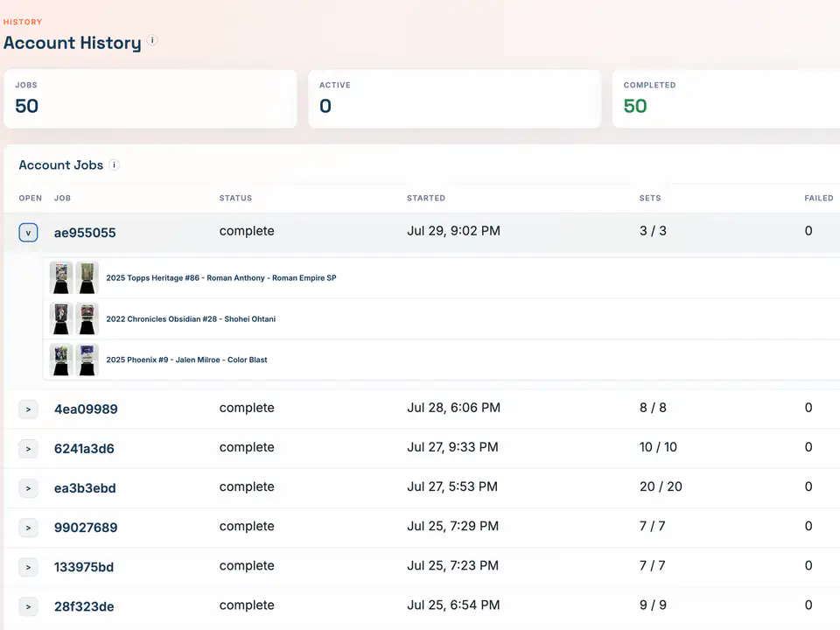Click start time Jul 25, 7:23 PM
This screenshot has width=840, height=630.
(452, 566)
